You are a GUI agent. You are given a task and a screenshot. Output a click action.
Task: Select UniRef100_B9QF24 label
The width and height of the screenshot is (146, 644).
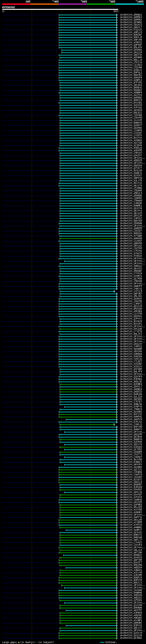click(x=131, y=578)
